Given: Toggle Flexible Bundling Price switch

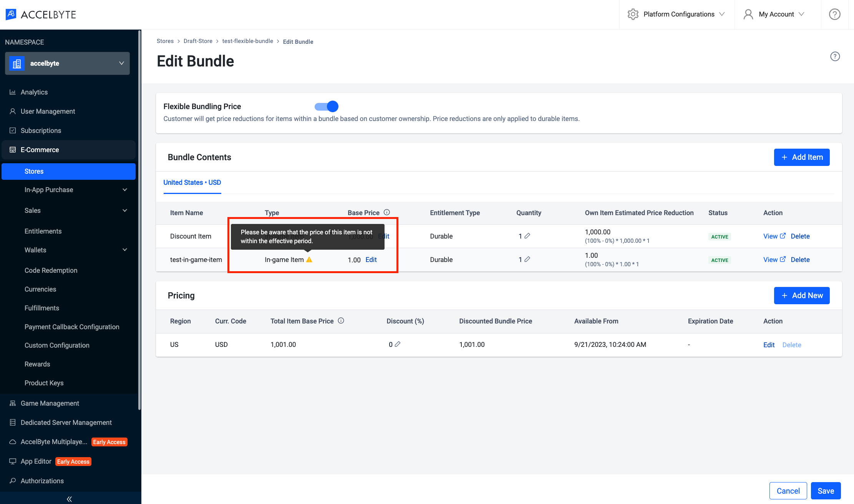Looking at the screenshot, I should [326, 106].
